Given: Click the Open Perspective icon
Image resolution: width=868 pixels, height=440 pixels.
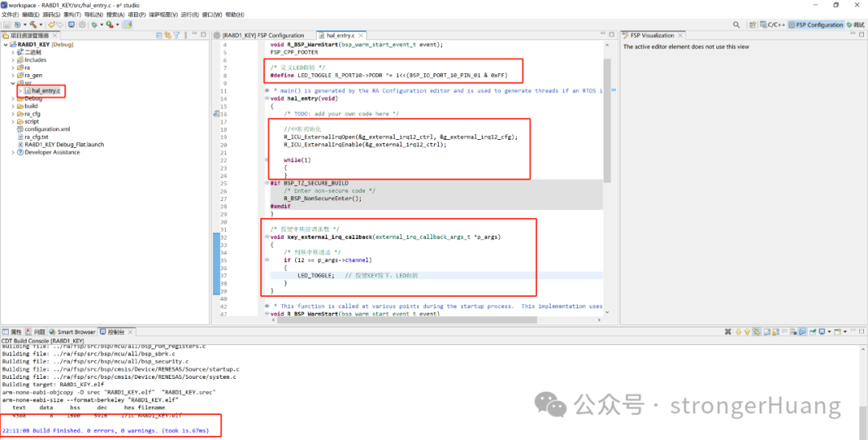Looking at the screenshot, I should (x=753, y=25).
